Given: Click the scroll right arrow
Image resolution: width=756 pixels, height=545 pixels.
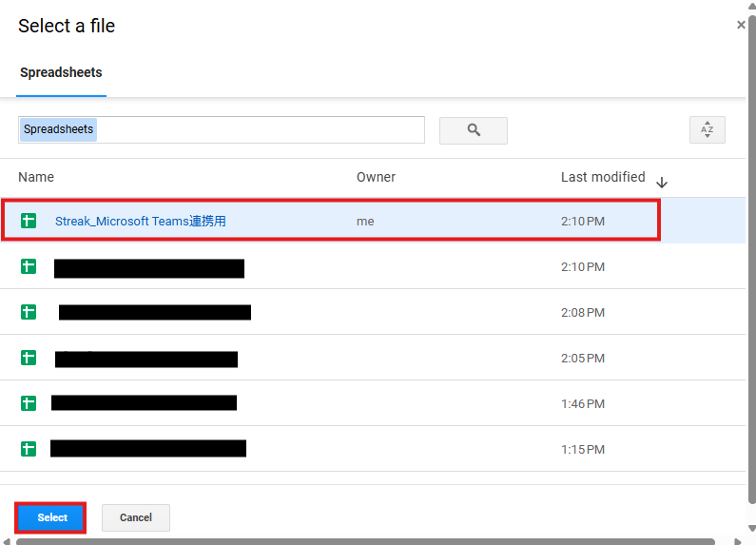Looking at the screenshot, I should click(x=737, y=541).
